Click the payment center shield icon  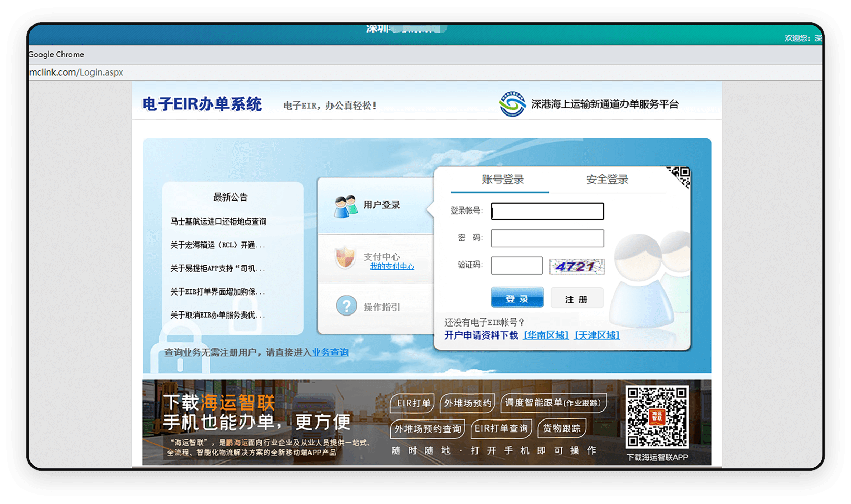(345, 258)
